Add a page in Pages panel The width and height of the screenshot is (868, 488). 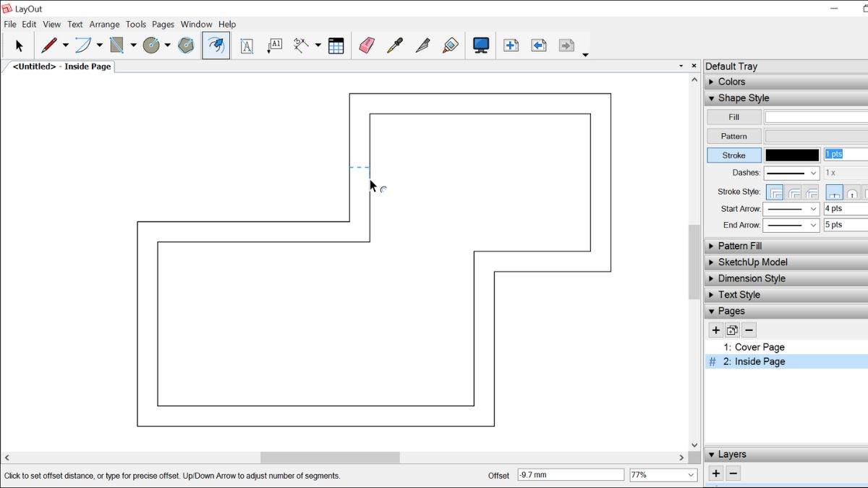[715, 330]
